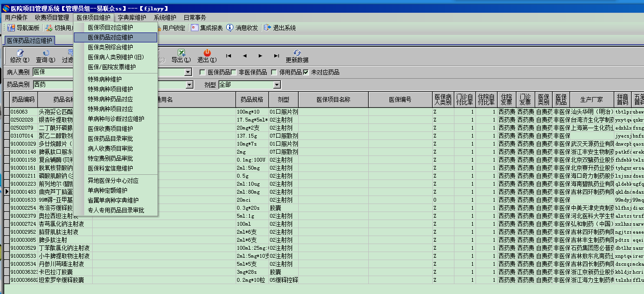Click the 切换用户 switch user toolbar icon
Screen dimensions: 644x294
pyautogui.click(x=49, y=28)
